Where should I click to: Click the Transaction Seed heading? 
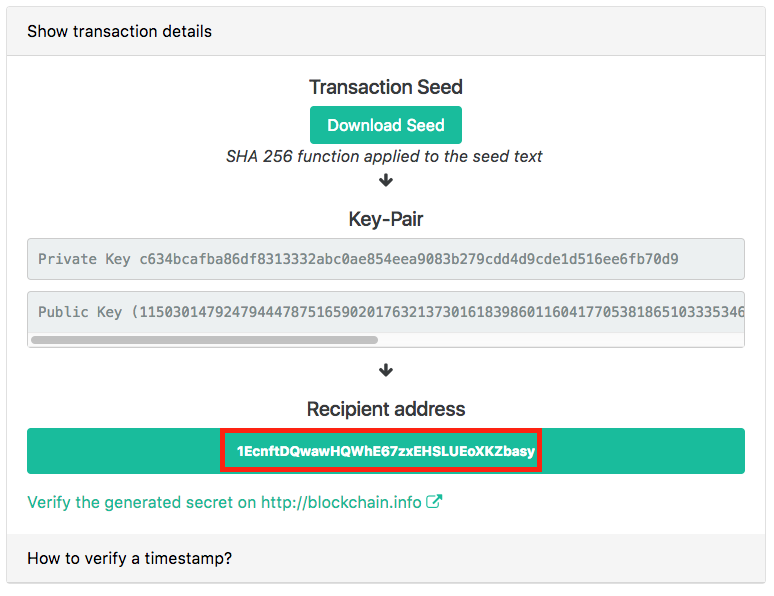tap(386, 87)
